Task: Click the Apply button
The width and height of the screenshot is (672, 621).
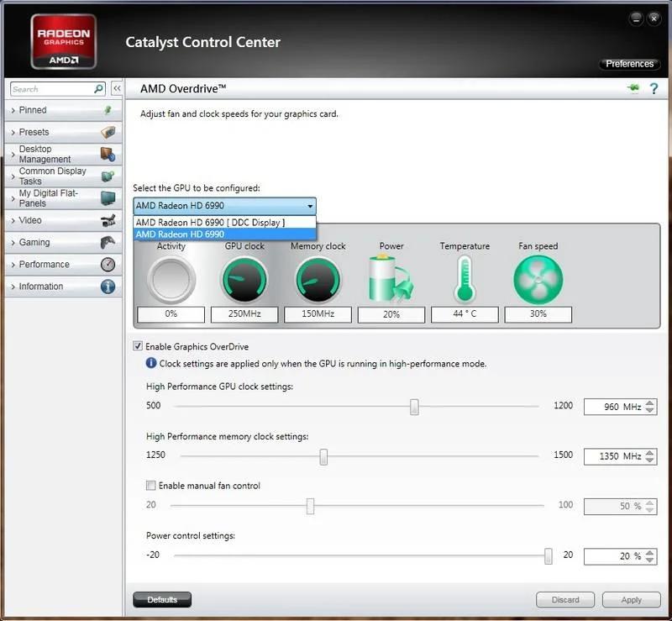Action: [631, 600]
